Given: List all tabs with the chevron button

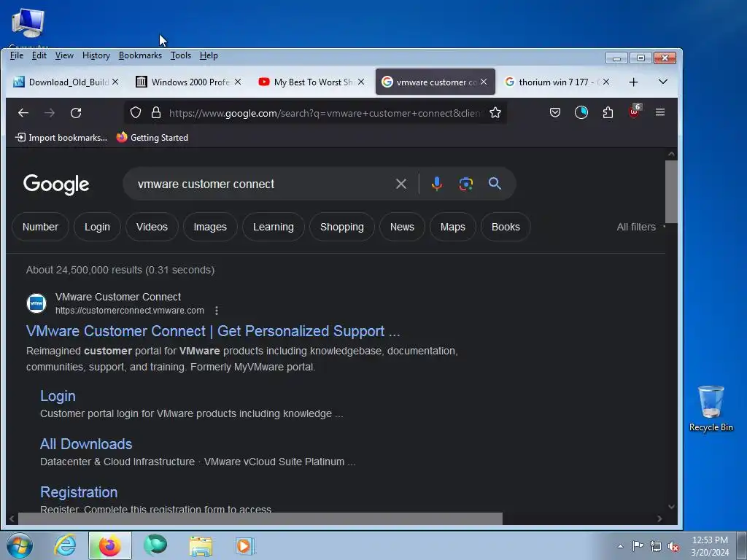Looking at the screenshot, I should click(x=662, y=82).
